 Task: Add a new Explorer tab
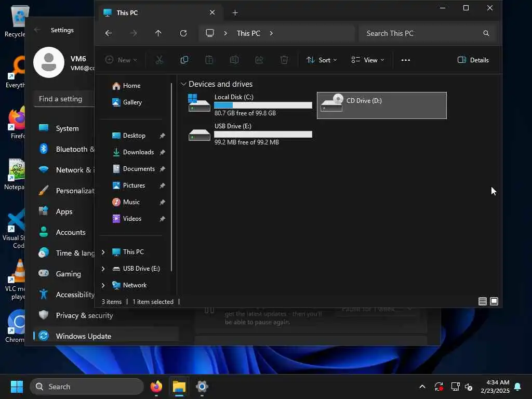tap(235, 13)
